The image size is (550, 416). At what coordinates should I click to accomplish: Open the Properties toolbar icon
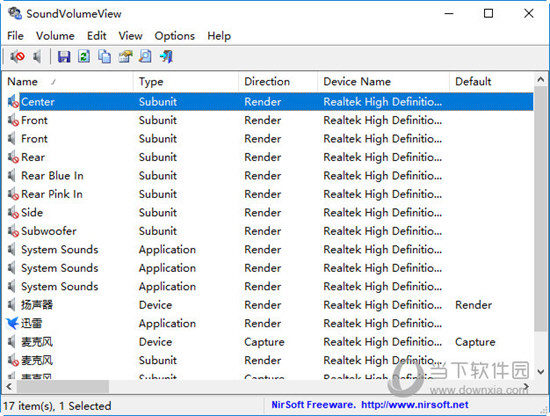click(x=125, y=56)
